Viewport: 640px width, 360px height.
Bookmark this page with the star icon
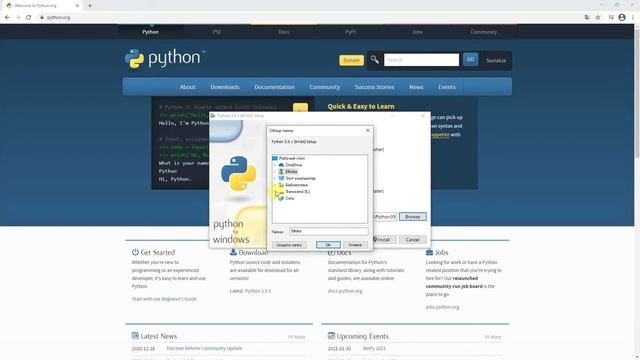coord(598,18)
